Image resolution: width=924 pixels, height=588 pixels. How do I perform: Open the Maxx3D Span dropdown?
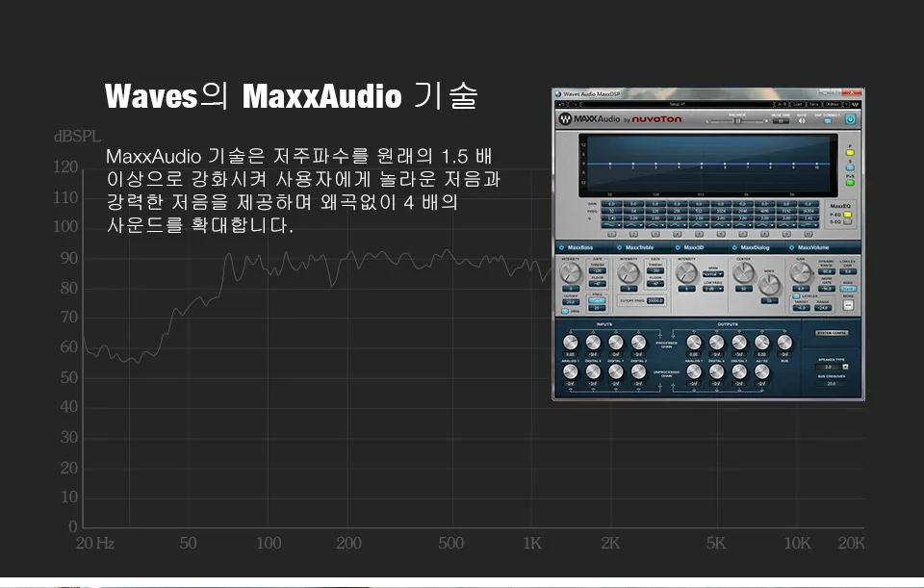tap(713, 274)
